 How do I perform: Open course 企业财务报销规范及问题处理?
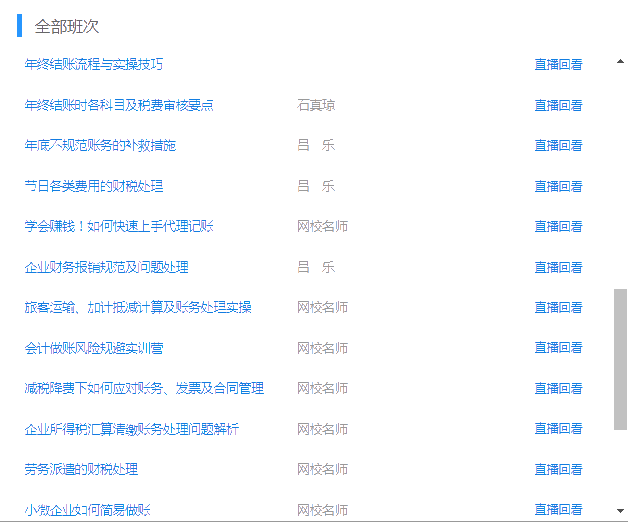click(x=107, y=267)
